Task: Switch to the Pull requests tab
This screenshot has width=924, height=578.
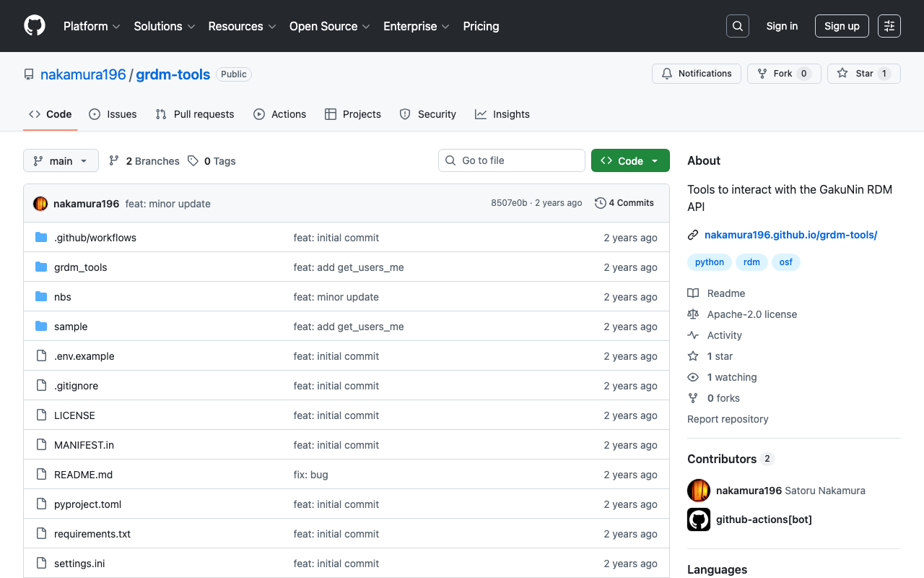Action: click(195, 114)
